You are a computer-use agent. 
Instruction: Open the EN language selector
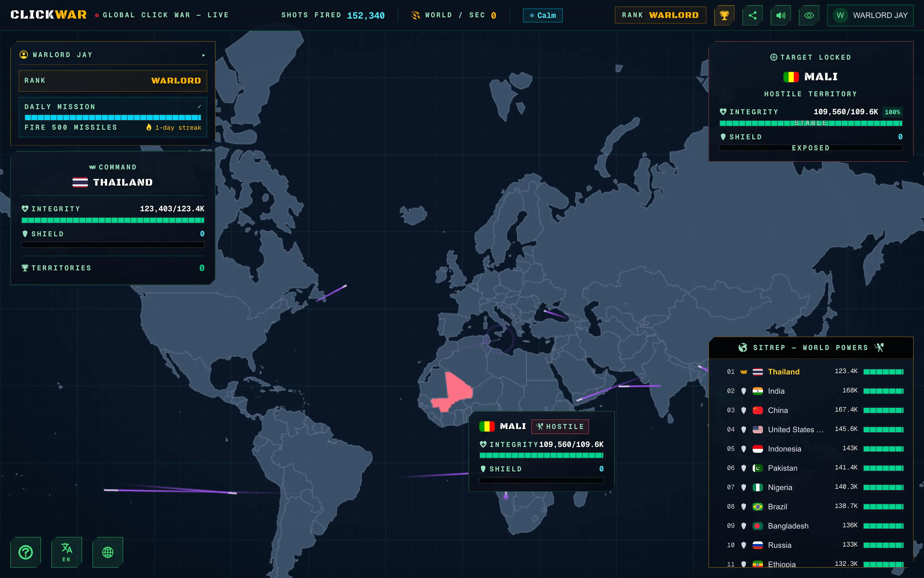pyautogui.click(x=66, y=552)
